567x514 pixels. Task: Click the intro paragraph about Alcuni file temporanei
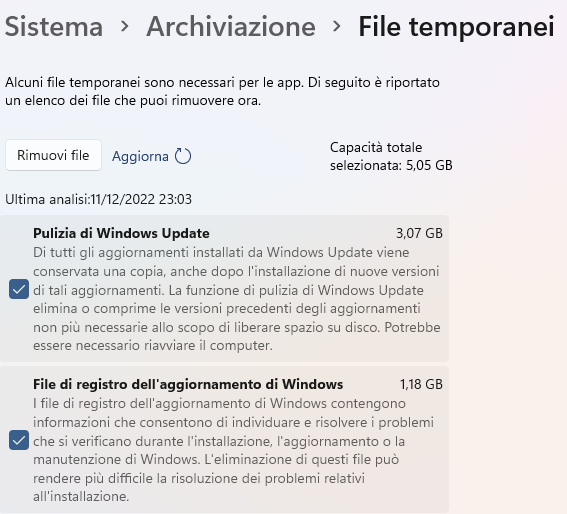coord(222,92)
